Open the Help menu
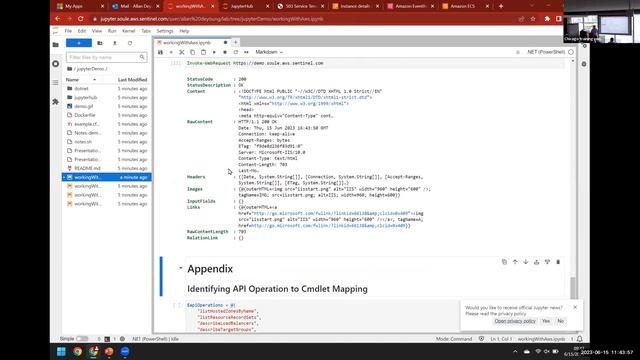The width and height of the screenshot is (640, 360). click(x=184, y=31)
